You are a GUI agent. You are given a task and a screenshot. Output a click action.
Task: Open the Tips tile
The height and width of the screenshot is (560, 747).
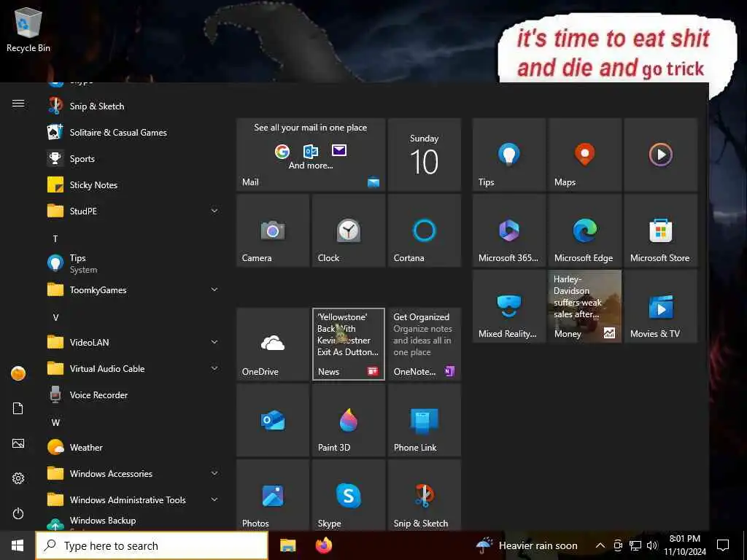[x=508, y=155]
